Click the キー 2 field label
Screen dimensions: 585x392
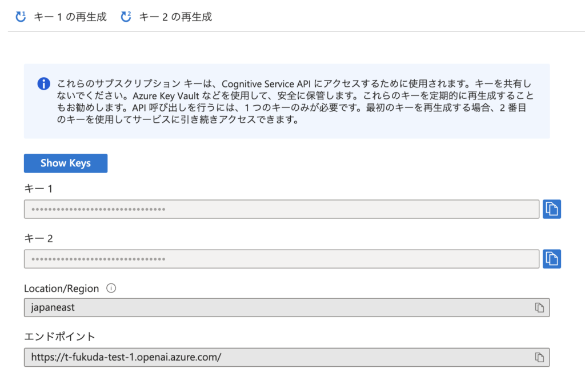coord(38,238)
